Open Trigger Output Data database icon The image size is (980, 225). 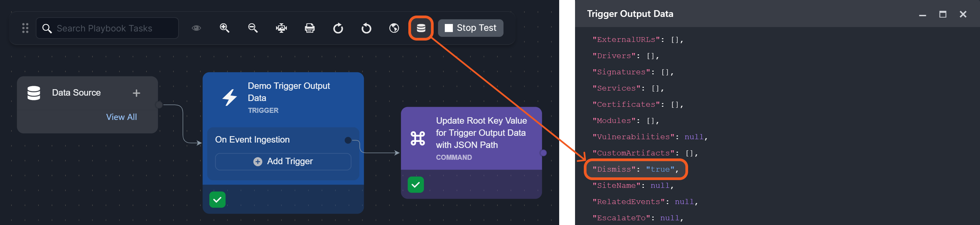[x=421, y=28]
